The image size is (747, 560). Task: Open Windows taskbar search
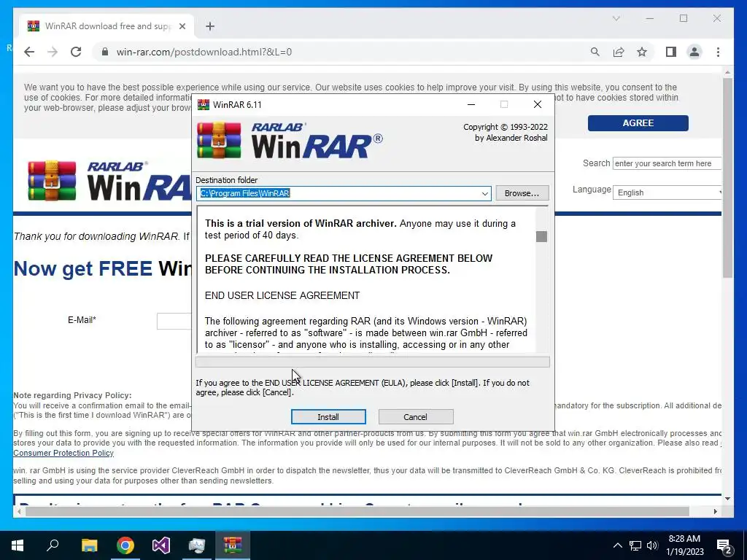point(53,545)
